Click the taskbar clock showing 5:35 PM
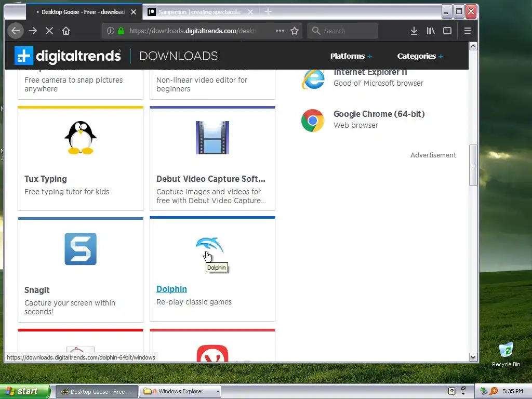Screen dimensions: 532x399 click(x=513, y=391)
